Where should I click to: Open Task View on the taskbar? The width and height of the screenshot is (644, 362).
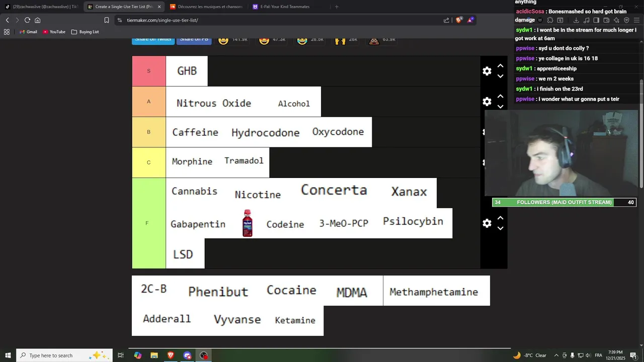(x=121, y=355)
